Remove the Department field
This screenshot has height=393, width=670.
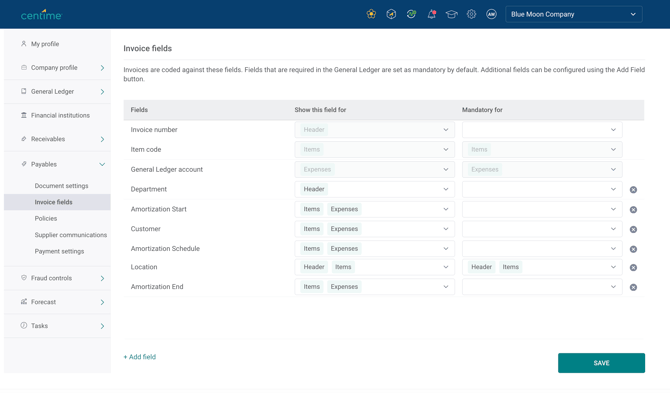(x=633, y=190)
